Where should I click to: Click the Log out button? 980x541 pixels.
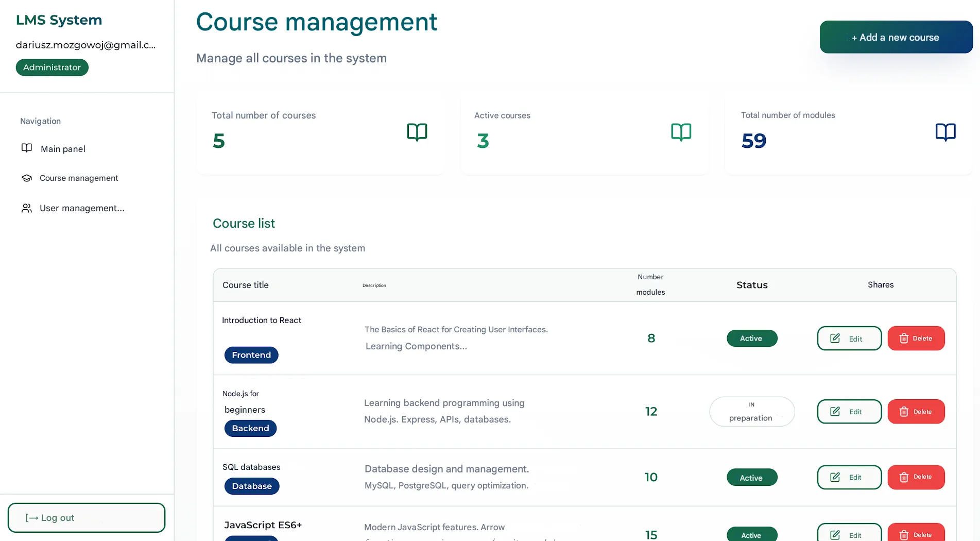[87, 517]
